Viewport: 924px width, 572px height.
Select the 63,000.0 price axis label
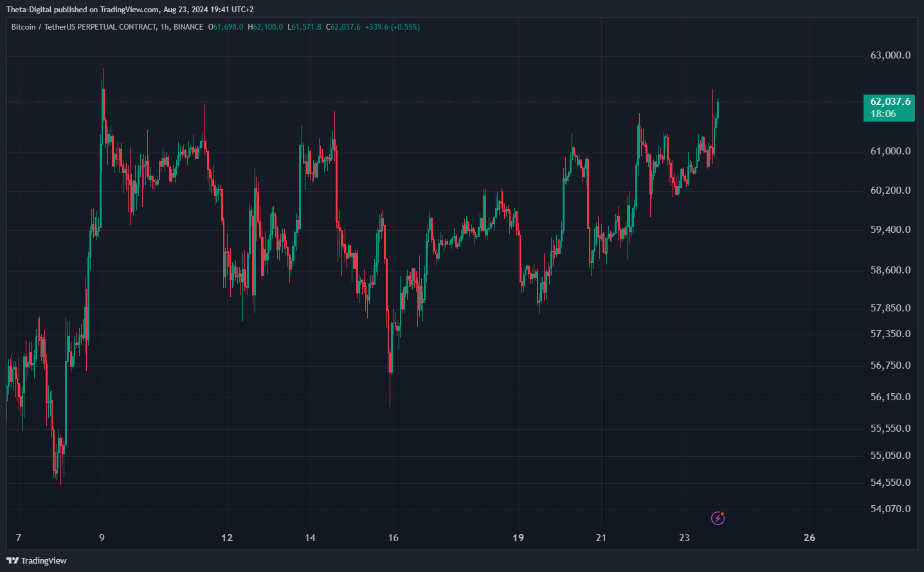coord(891,55)
